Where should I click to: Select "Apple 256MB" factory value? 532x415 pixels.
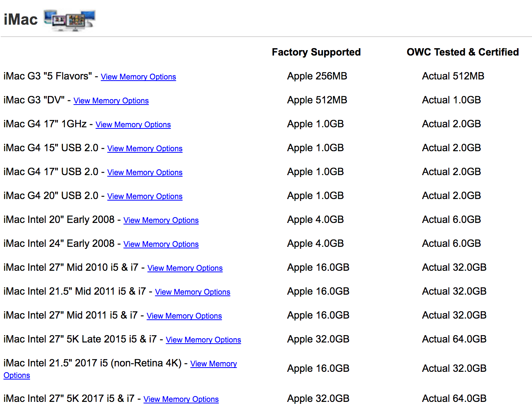coord(317,76)
